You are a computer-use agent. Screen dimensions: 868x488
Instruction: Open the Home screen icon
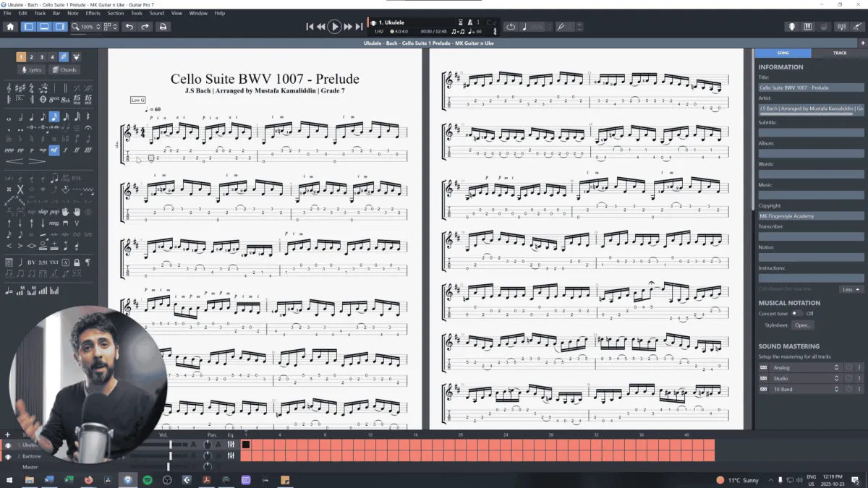pyautogui.click(x=10, y=27)
